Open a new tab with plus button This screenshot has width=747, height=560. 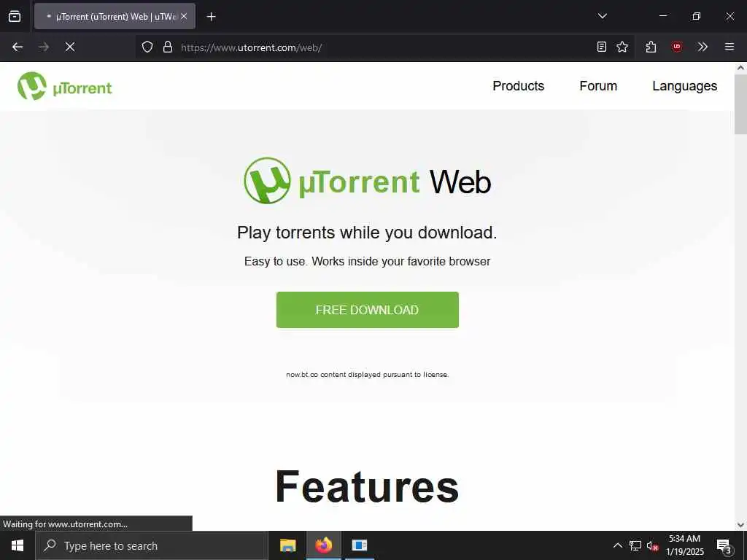tap(211, 17)
